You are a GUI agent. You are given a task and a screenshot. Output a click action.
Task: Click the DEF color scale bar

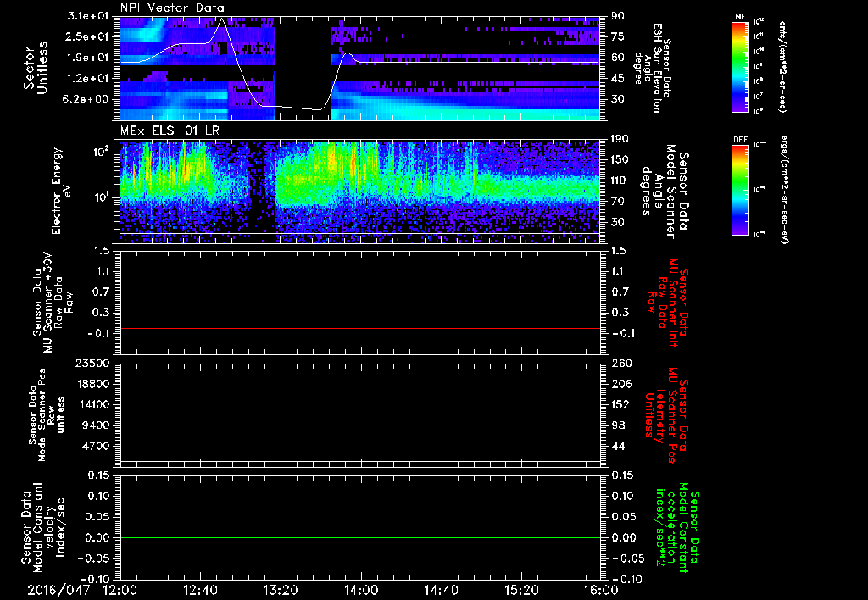[740, 190]
